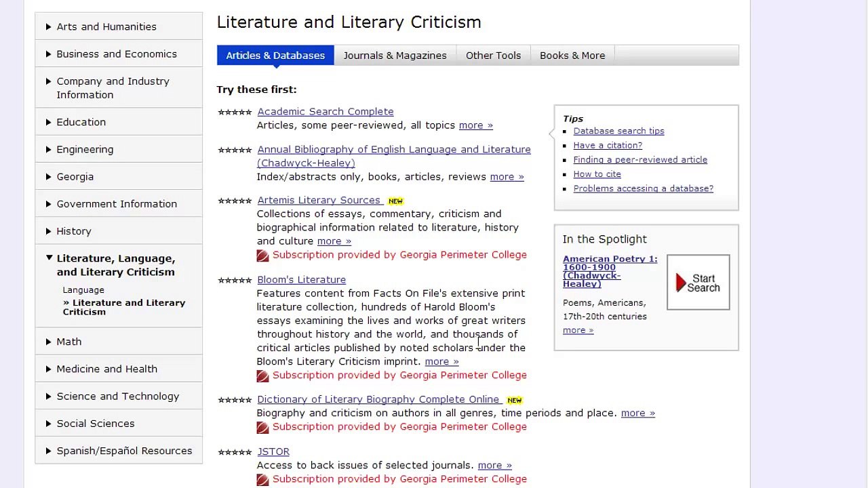This screenshot has height=488, width=868.
Task: Open the Social Sciences category
Action: pyautogui.click(x=119, y=423)
